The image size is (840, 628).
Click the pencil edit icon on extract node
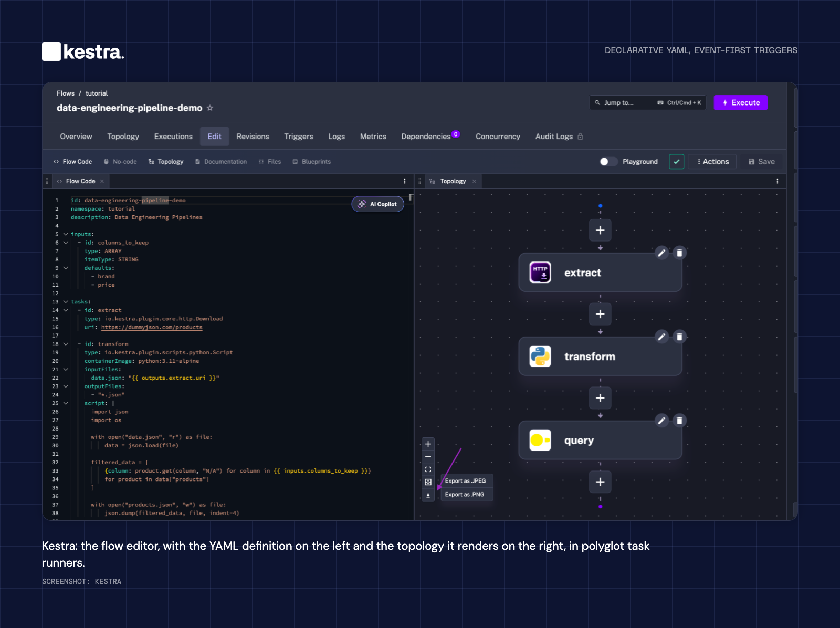pos(662,253)
